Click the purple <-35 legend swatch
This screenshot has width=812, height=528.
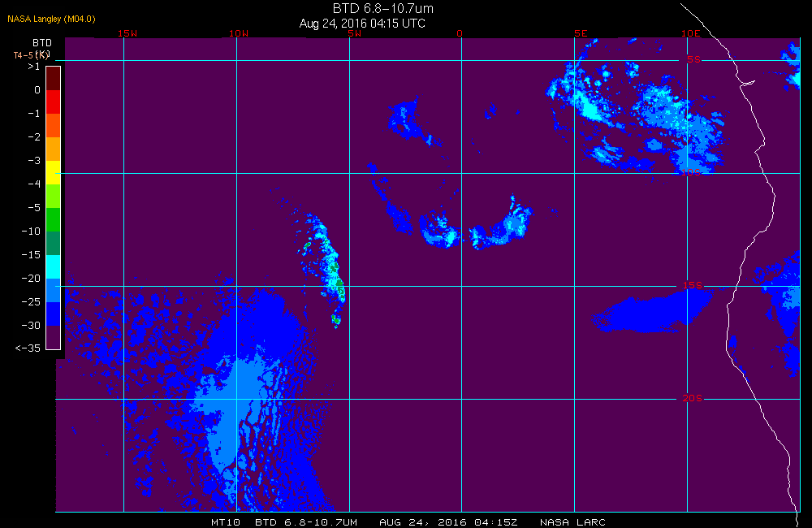click(54, 337)
